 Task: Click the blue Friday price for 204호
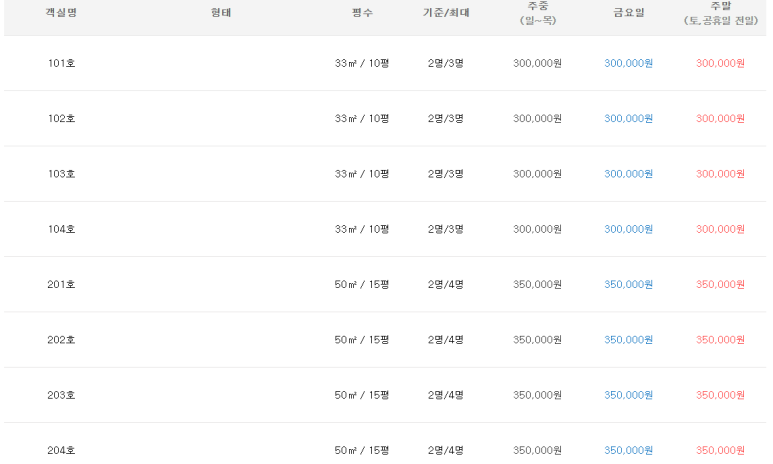coord(629,450)
